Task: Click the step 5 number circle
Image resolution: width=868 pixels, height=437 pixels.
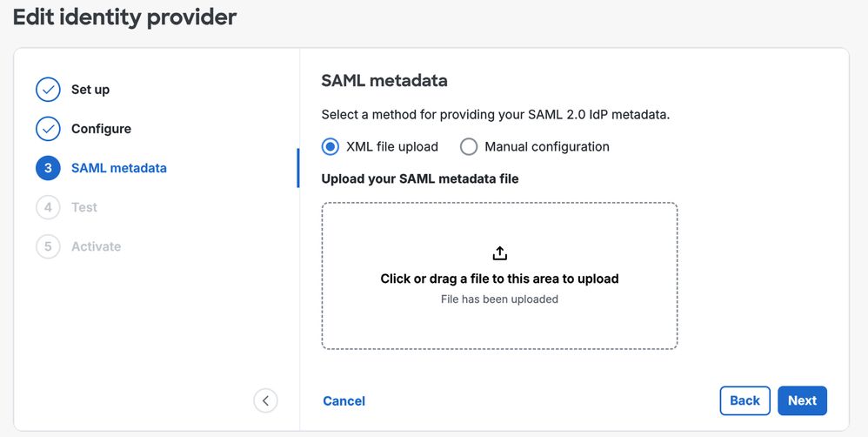Action: click(x=48, y=246)
